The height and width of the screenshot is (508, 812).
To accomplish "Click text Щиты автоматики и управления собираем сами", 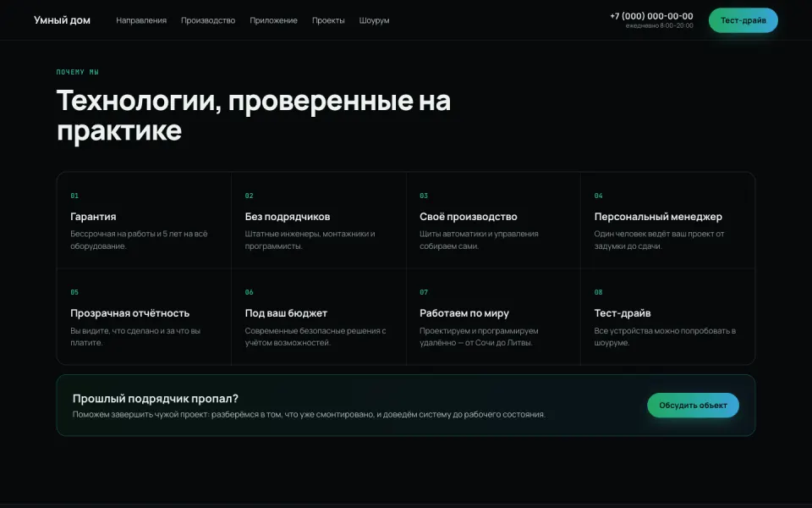I will (479, 240).
